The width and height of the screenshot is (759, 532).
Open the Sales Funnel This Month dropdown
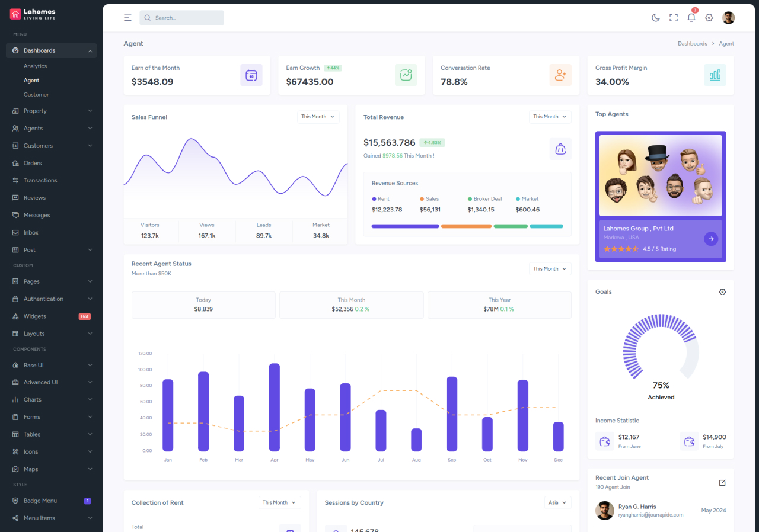318,117
